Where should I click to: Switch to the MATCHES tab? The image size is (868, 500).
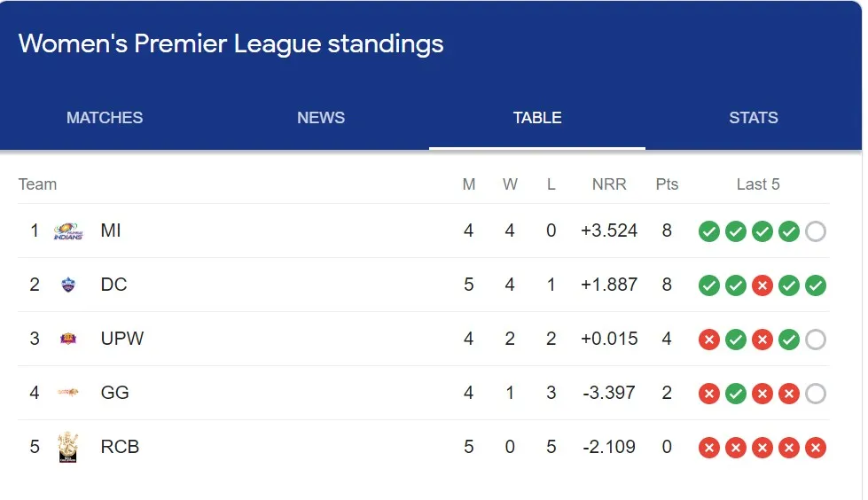(105, 117)
